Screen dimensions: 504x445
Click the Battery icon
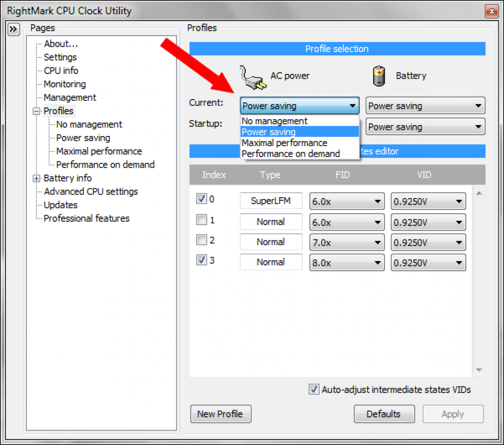coord(379,76)
